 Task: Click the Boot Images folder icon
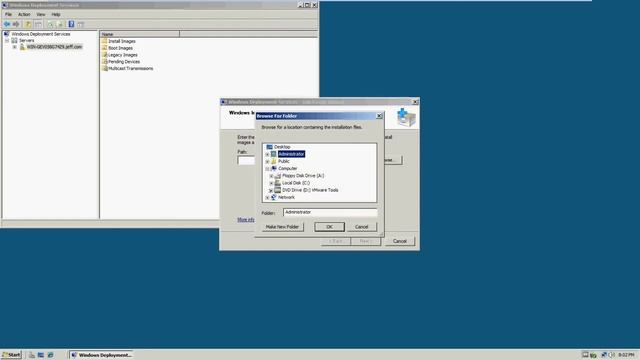(104, 48)
